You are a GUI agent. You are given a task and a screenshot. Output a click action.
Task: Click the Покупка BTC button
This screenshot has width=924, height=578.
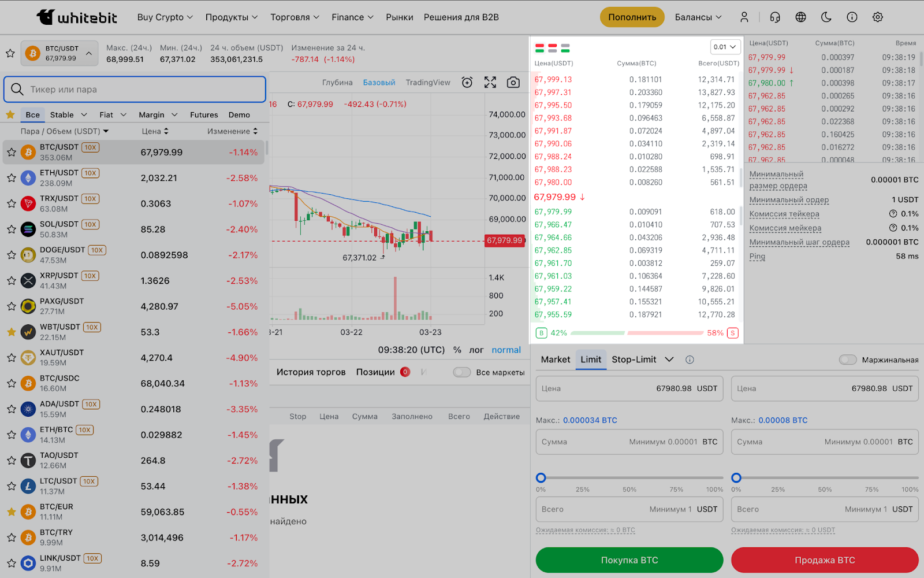629,560
